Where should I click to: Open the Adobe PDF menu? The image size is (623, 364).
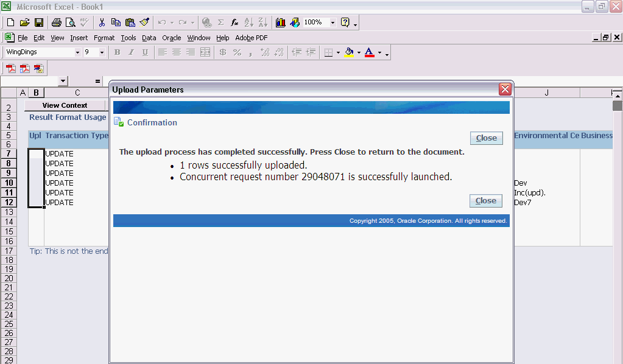(251, 38)
